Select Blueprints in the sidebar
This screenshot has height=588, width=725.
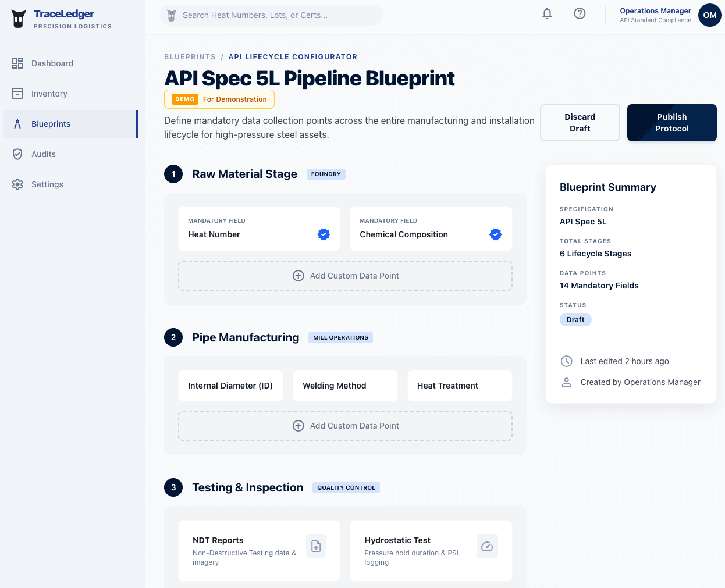70,124
